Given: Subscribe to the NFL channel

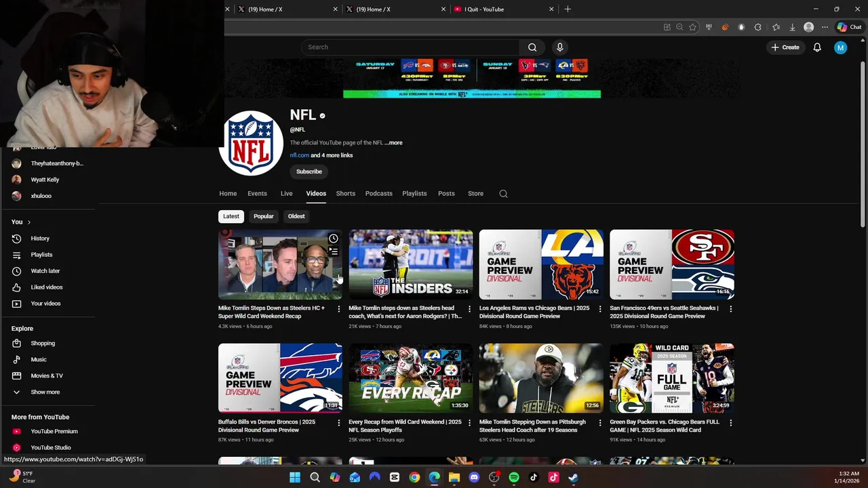Looking at the screenshot, I should click(x=309, y=171).
